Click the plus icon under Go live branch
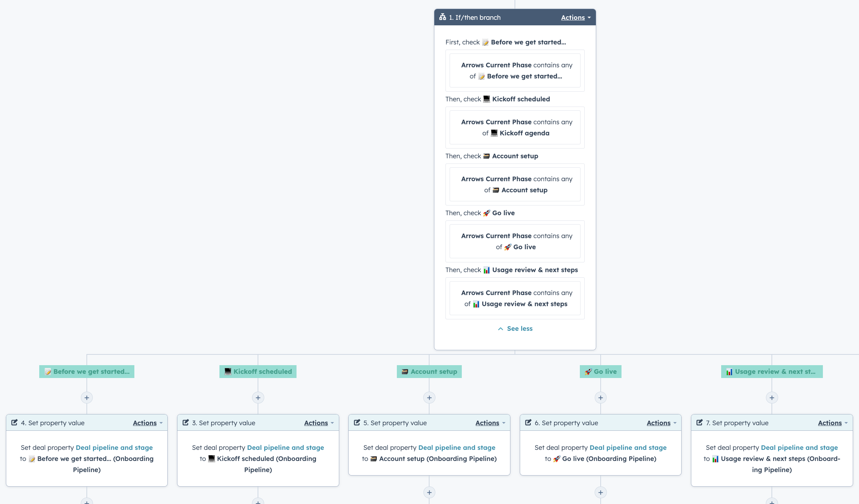Image resolution: width=859 pixels, height=504 pixels. coord(600,397)
